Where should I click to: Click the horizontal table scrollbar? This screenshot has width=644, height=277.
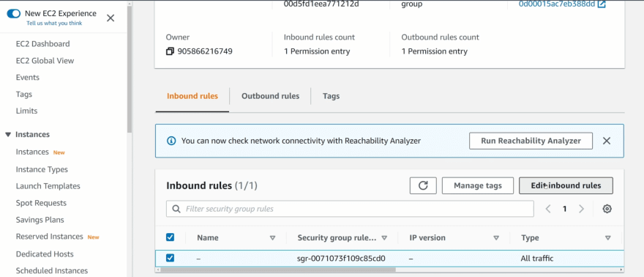[277, 270]
